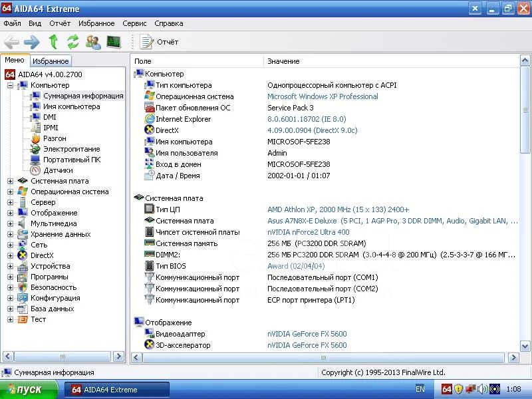Click the Forward navigation arrow
532x399 pixels.
(x=31, y=42)
